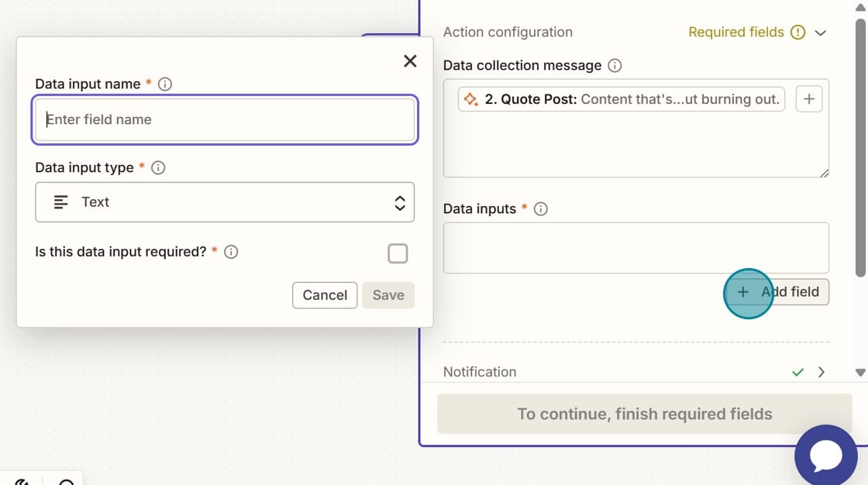Enable the data input required checkbox
This screenshot has width=868, height=485.
398,253
